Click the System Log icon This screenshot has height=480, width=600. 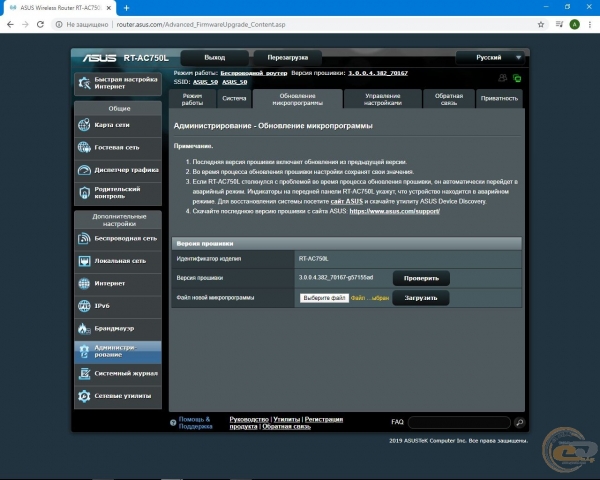click(84, 374)
